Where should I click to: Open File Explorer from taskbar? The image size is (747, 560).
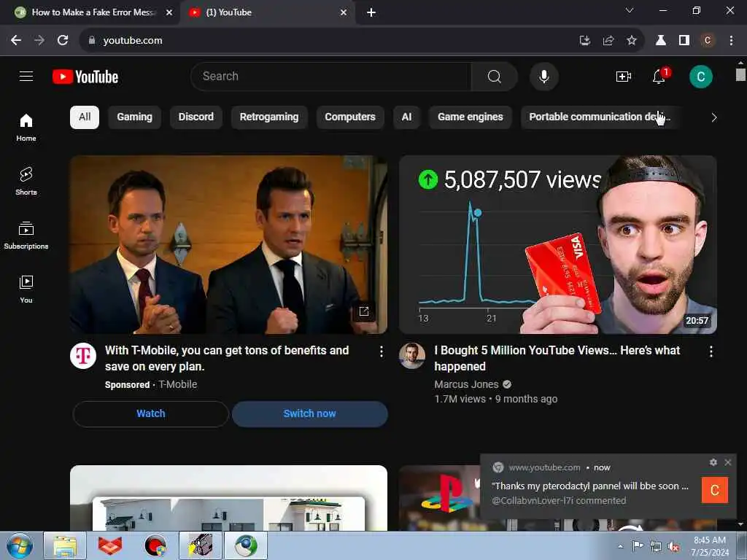tap(65, 545)
